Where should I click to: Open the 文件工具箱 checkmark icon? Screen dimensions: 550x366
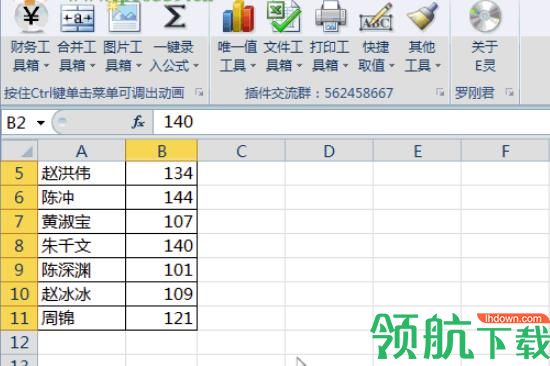283,16
